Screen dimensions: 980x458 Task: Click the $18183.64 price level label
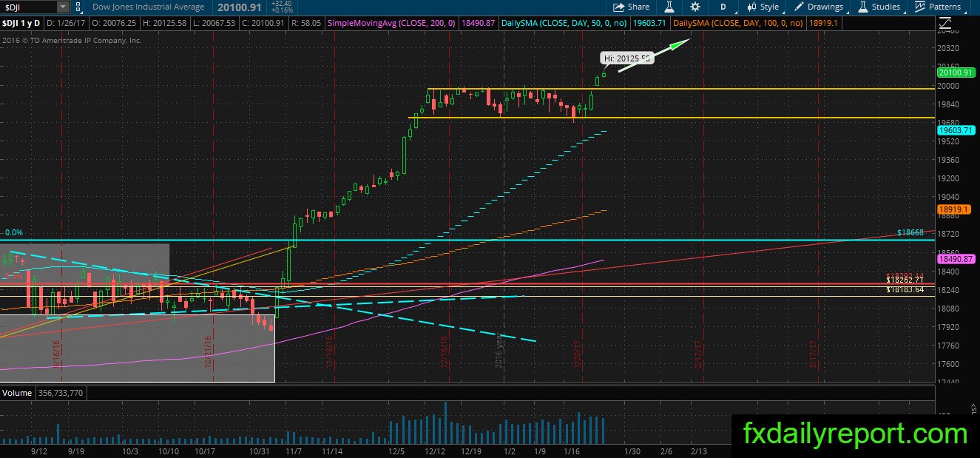pos(905,289)
